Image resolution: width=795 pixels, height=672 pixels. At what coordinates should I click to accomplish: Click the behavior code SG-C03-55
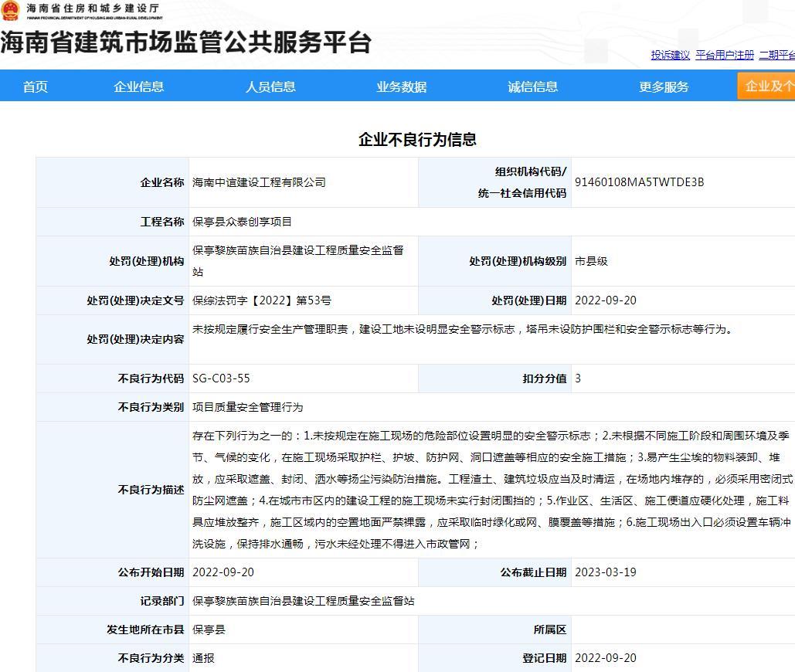221,378
